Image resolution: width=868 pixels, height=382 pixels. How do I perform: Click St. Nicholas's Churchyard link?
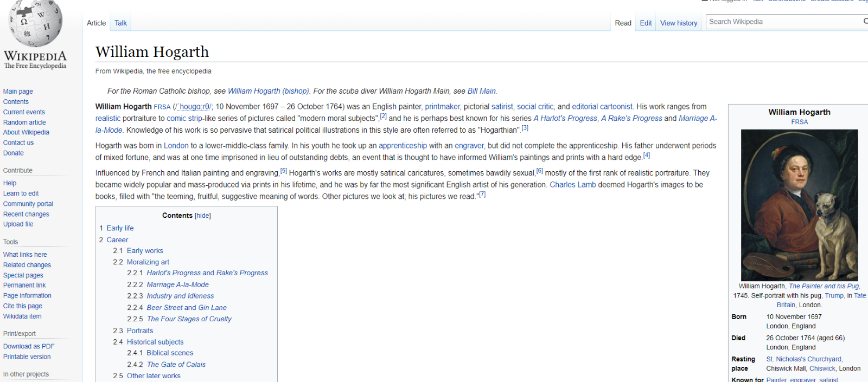click(803, 359)
